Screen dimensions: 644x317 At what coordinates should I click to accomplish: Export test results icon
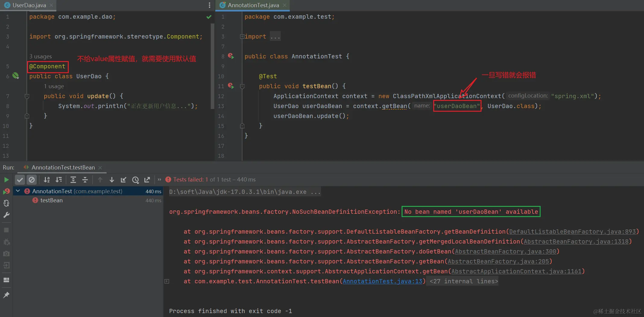(147, 180)
